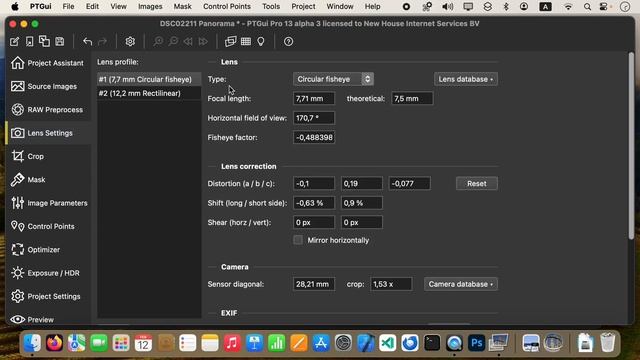Viewport: 640px width, 360px height.
Task: Open the Tools menu
Action: click(271, 7)
